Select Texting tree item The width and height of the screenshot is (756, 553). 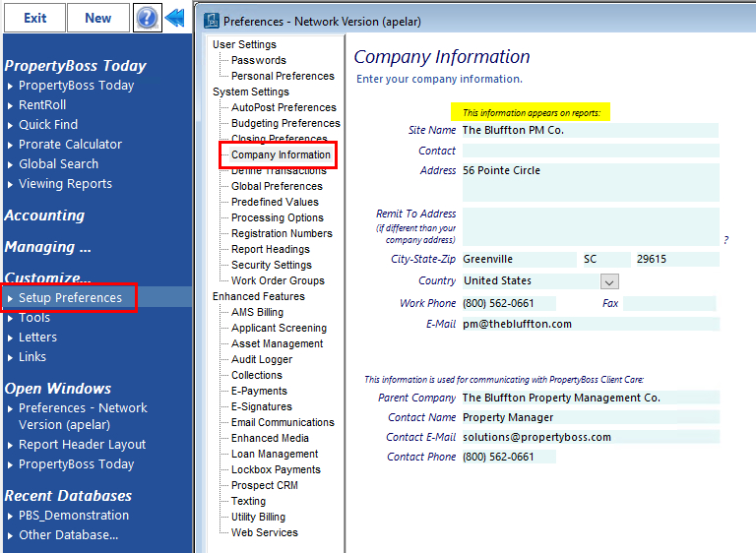point(248,502)
